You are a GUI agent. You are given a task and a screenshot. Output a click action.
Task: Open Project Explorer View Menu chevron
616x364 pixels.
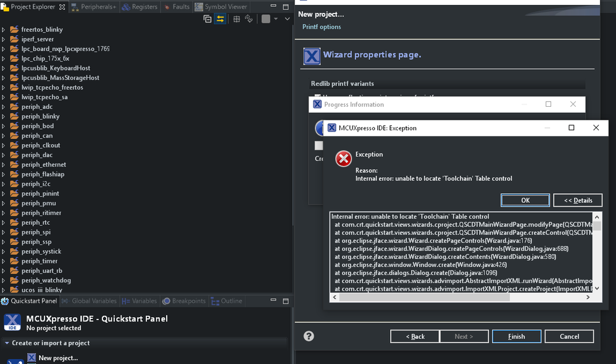(x=287, y=19)
